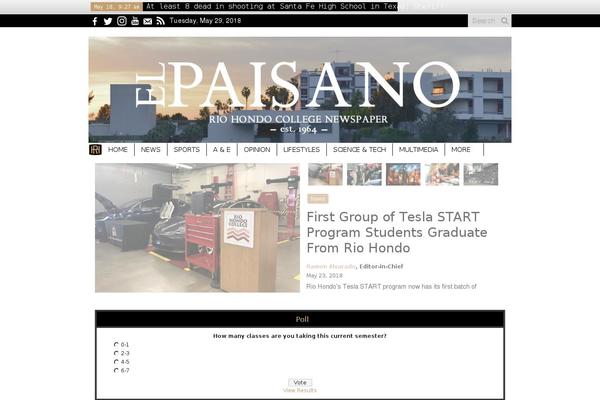Open the RSS feed icon

(160, 21)
